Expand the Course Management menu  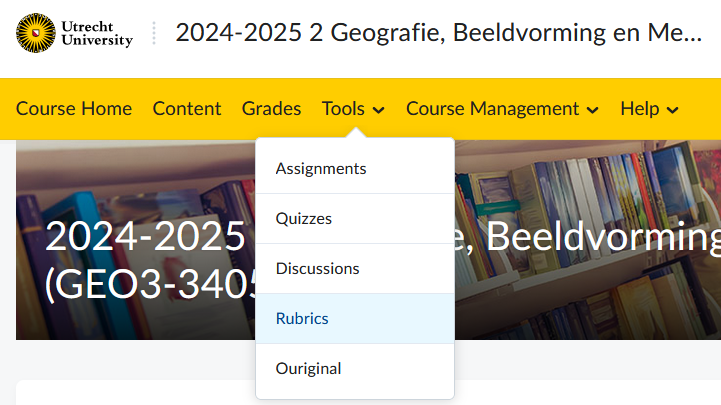click(x=502, y=109)
